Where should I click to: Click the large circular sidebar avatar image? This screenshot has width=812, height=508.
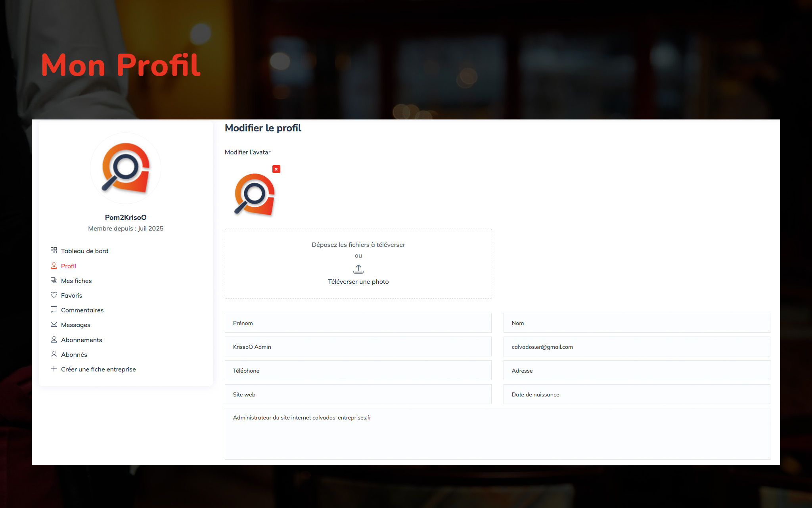pos(126,168)
